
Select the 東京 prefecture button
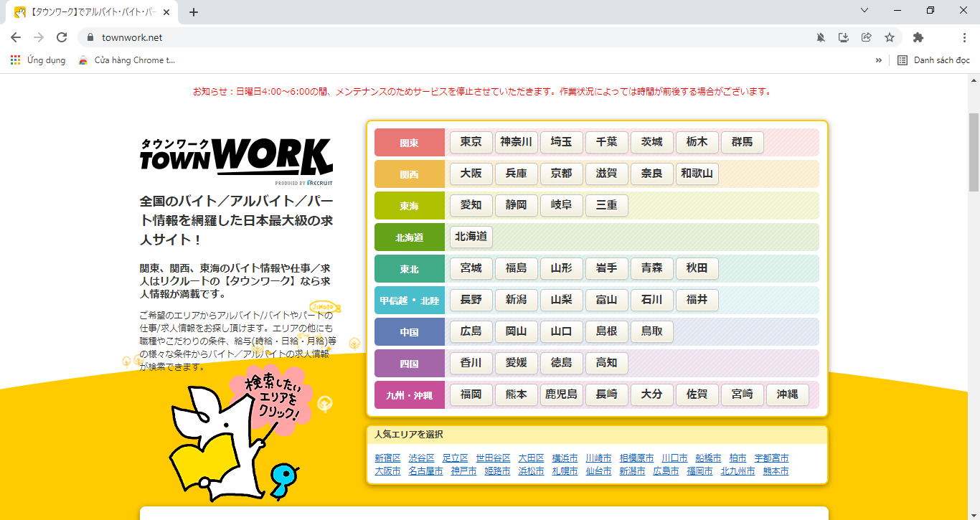coord(471,142)
